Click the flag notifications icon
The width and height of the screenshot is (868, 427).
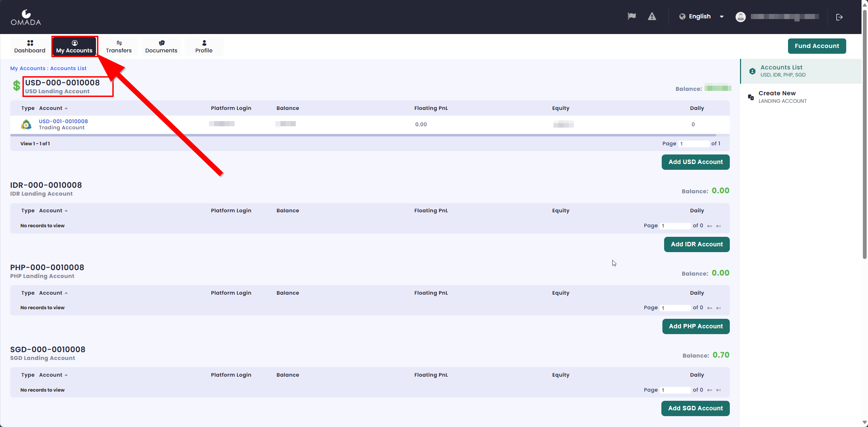(x=631, y=16)
